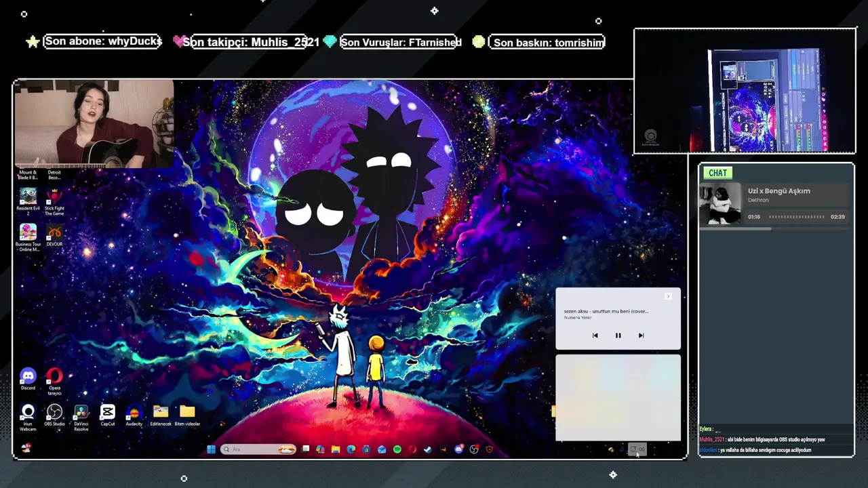The image size is (868, 488).
Task: Open the Biten videolar folder
Action: [187, 415]
